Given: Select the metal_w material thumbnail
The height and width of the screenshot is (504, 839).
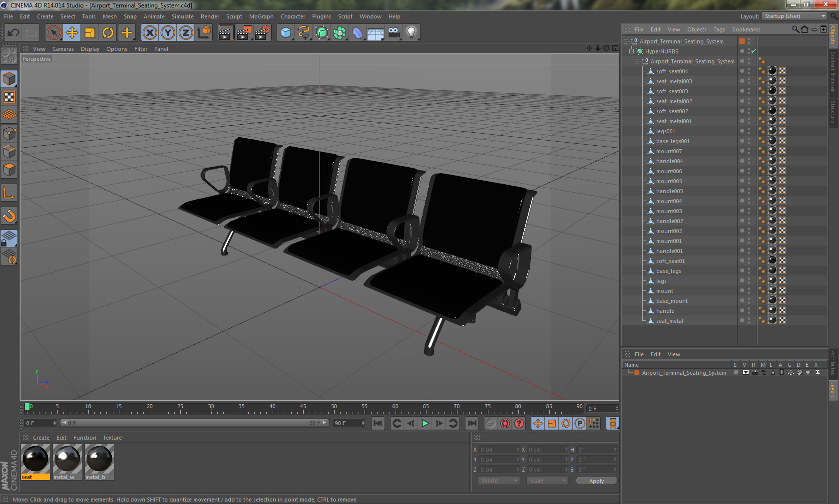Looking at the screenshot, I should point(67,459).
